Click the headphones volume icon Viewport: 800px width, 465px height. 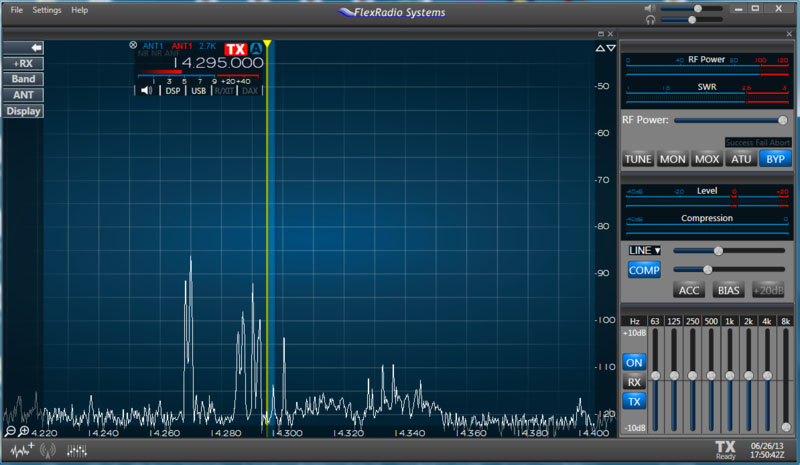point(650,20)
